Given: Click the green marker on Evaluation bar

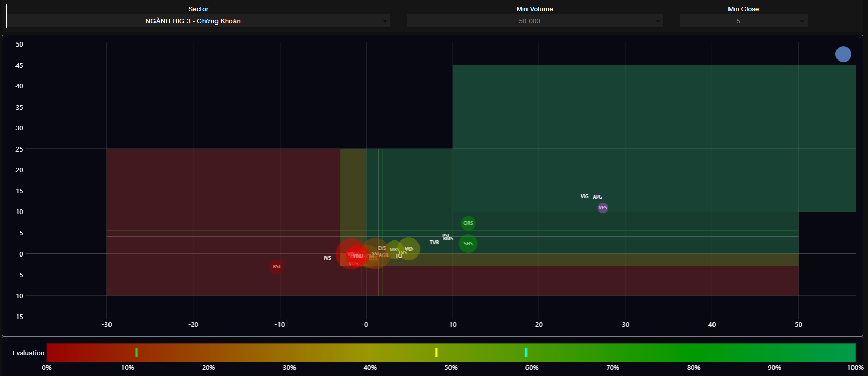Looking at the screenshot, I should (137, 353).
